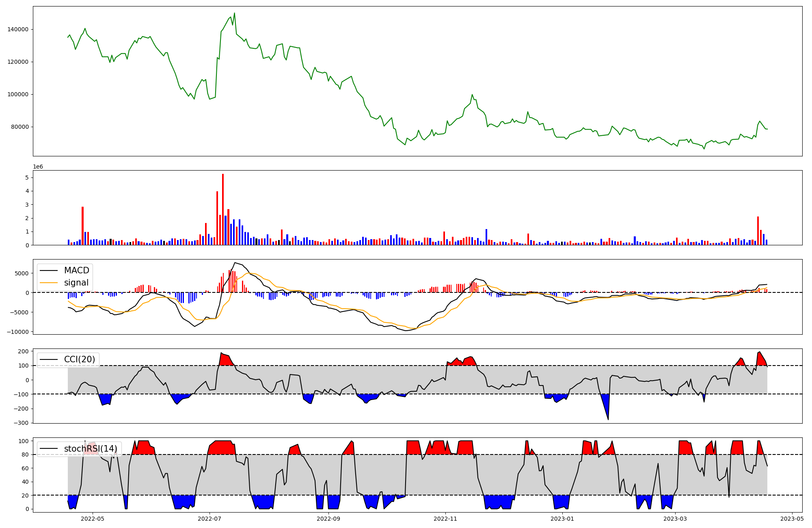Click the 2023-05 x-axis date label
The image size is (812, 528).
pos(792,519)
